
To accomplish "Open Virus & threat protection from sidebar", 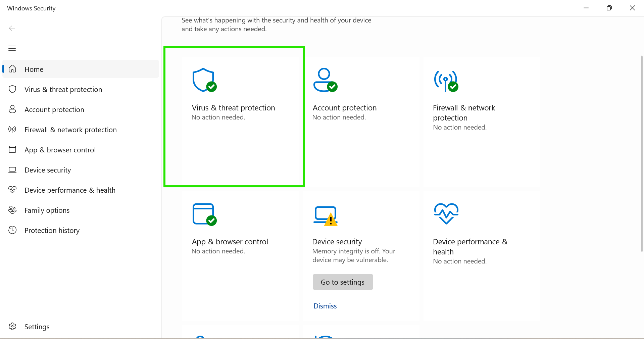I will pos(81,89).
